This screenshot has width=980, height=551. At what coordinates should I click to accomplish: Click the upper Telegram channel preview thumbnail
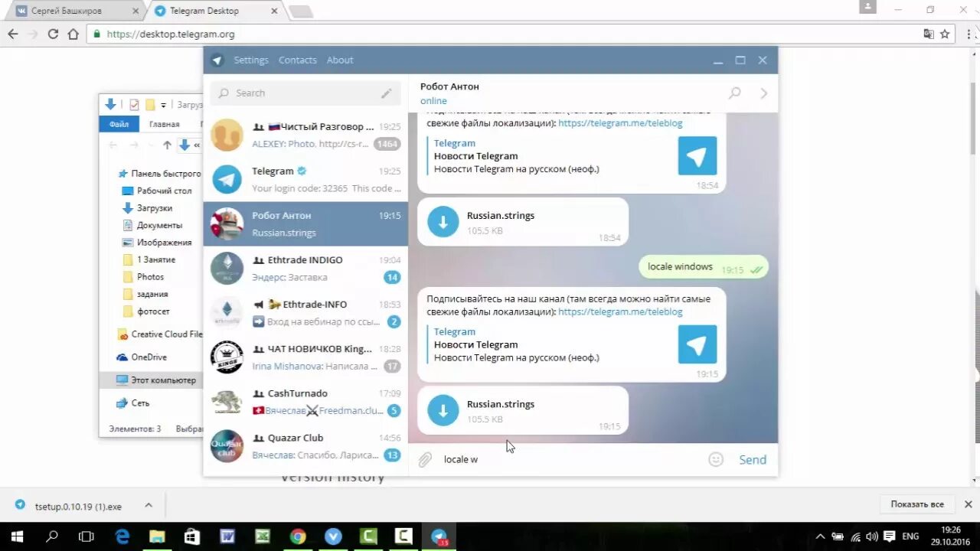(x=697, y=156)
